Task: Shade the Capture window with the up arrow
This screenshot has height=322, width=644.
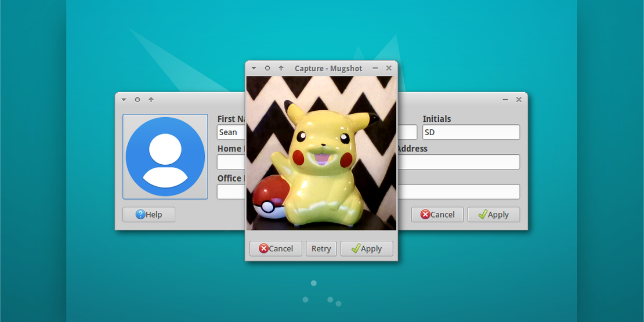Action: click(281, 68)
